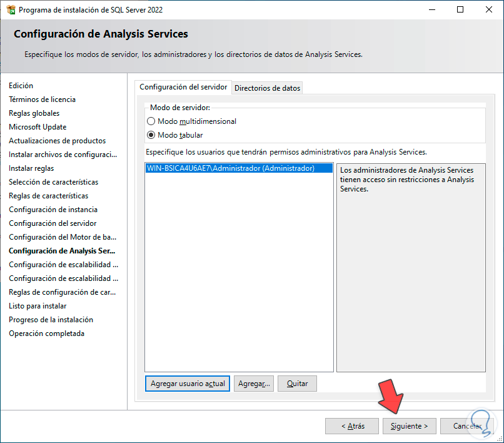Click Actualizaciones de productos step

[x=57, y=141]
